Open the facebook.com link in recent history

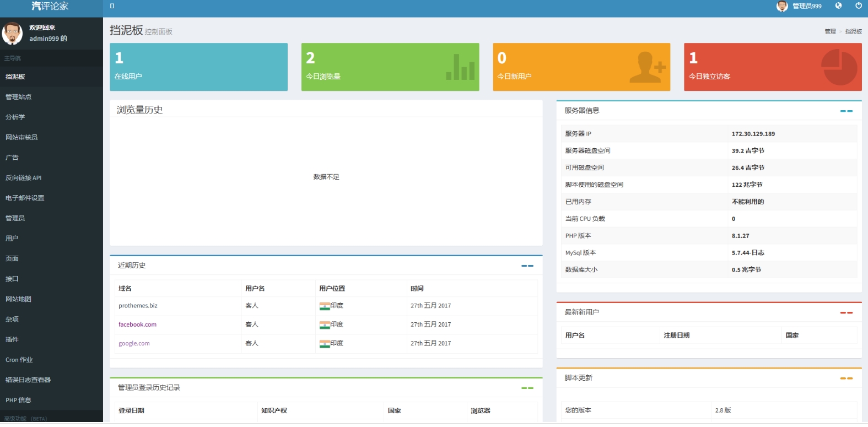[137, 325]
